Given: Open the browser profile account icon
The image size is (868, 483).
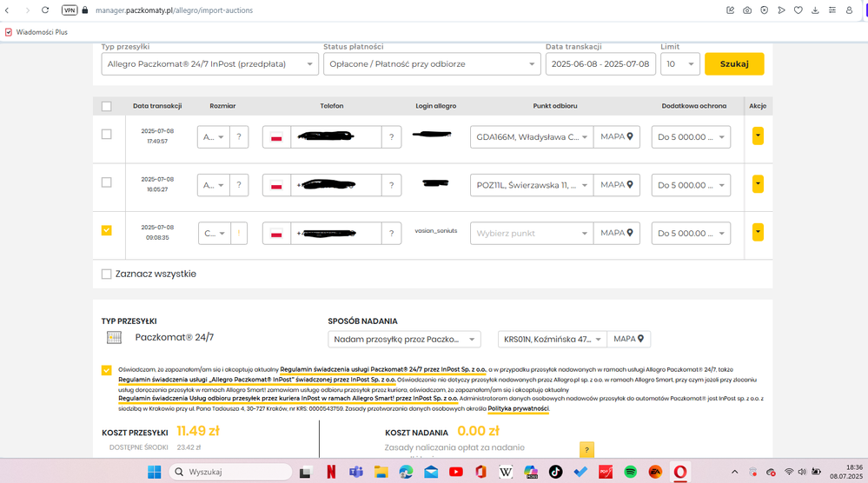Looking at the screenshot, I should [849, 10].
